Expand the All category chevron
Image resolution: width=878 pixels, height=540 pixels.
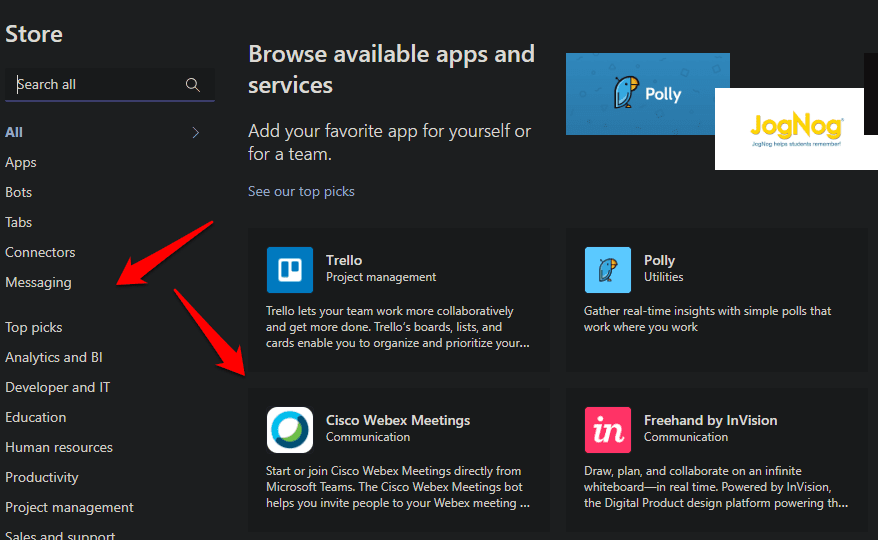point(195,132)
